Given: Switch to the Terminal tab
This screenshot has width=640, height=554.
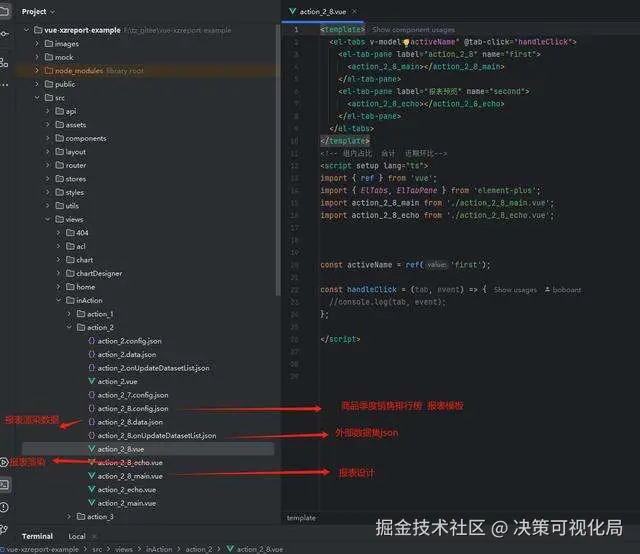Looking at the screenshot, I should [x=37, y=536].
